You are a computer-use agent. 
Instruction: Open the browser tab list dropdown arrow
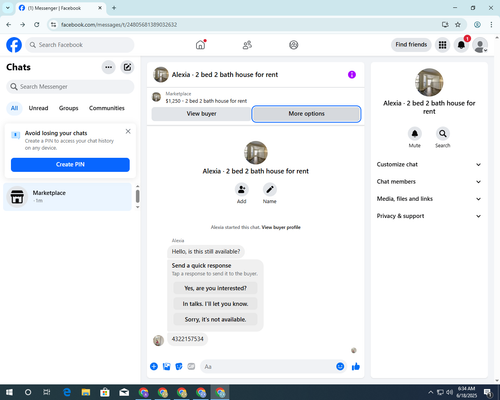click(x=8, y=8)
